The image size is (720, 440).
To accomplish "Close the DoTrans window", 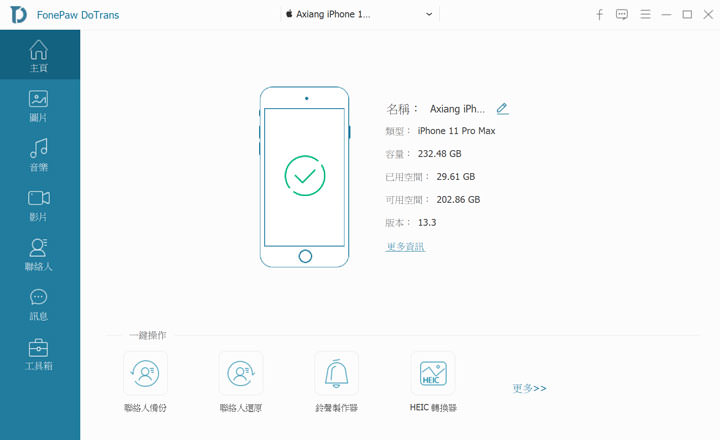I will pyautogui.click(x=708, y=15).
